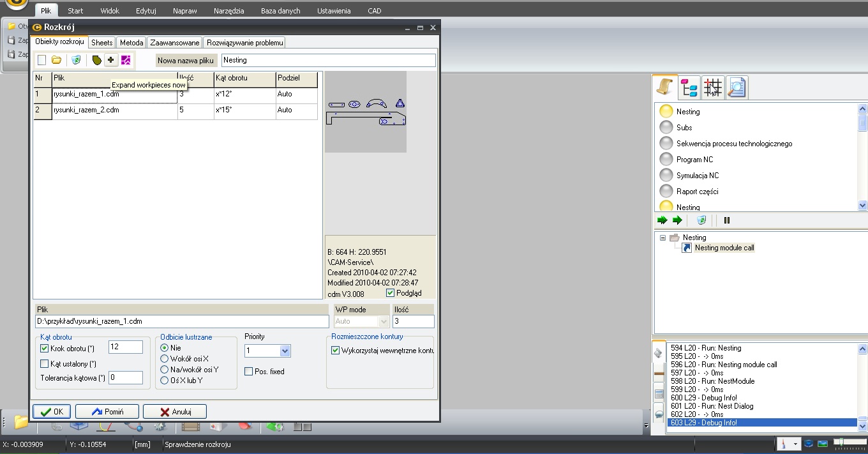
Task: Select the Nie mirror radio button
Action: 165,348
